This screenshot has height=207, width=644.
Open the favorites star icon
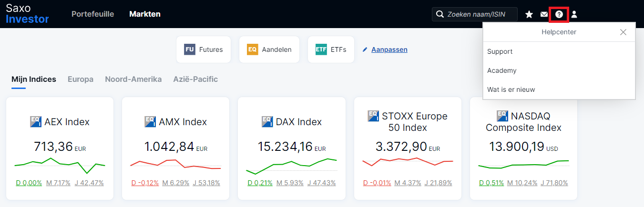(529, 14)
